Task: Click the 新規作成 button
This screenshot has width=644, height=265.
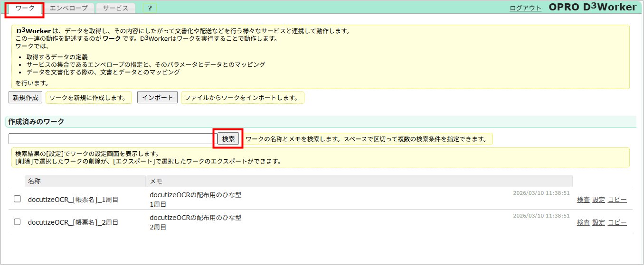Action: (x=26, y=98)
